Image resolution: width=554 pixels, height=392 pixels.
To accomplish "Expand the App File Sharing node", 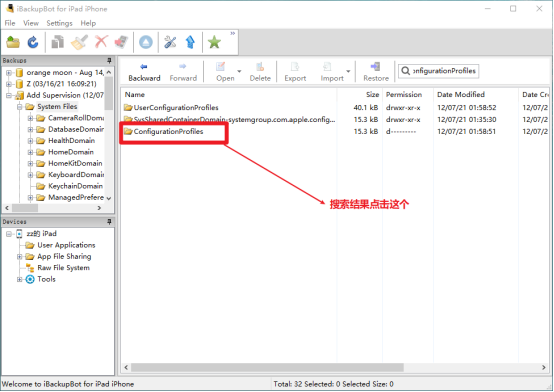I will click(x=20, y=257).
